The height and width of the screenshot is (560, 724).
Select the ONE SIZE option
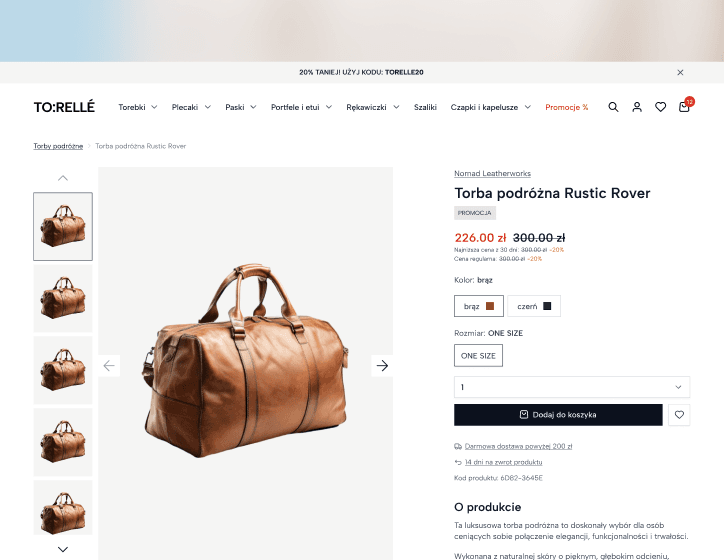click(478, 355)
